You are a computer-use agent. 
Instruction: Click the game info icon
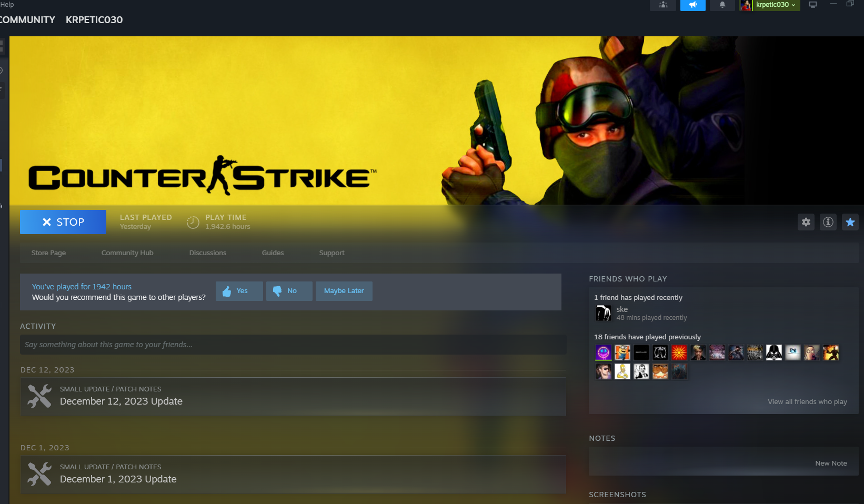pyautogui.click(x=828, y=222)
